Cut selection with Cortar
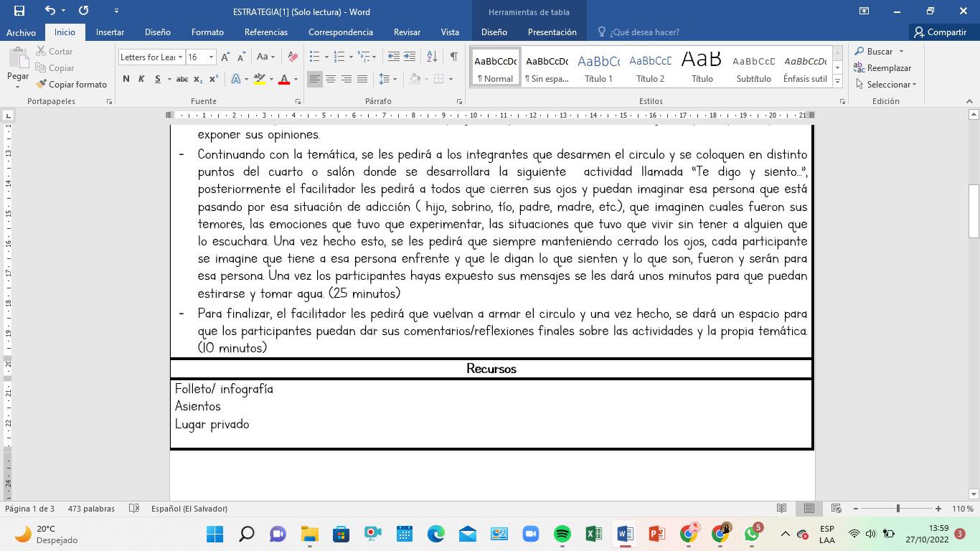 click(x=54, y=52)
